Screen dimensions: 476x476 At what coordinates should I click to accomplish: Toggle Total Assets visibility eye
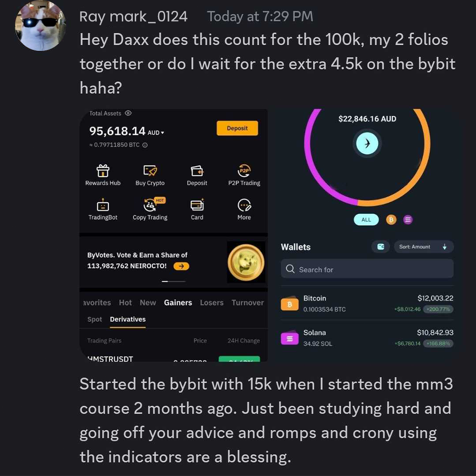128,113
